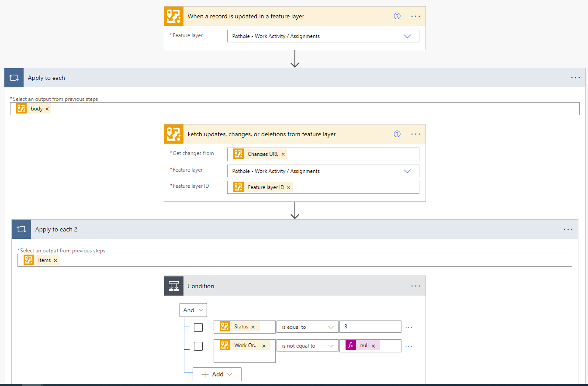Click the value field containing 3
Image resolution: width=588 pixels, height=386 pixels.
click(x=370, y=327)
